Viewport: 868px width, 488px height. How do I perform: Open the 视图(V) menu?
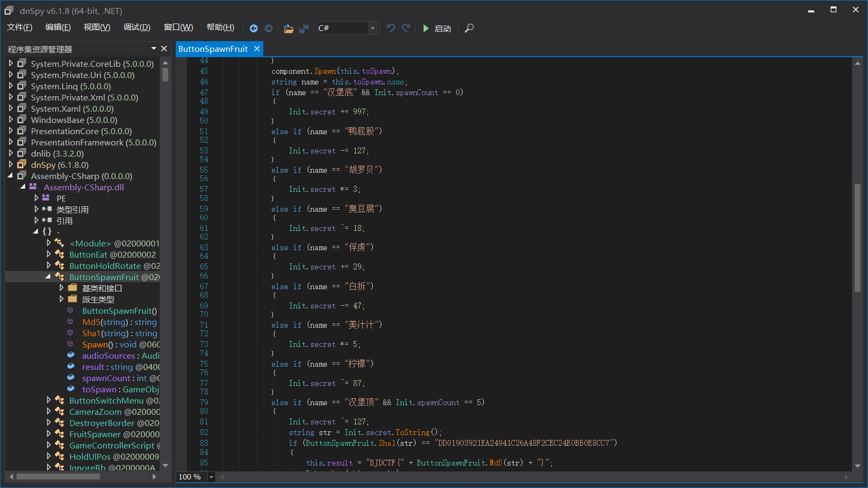point(97,27)
